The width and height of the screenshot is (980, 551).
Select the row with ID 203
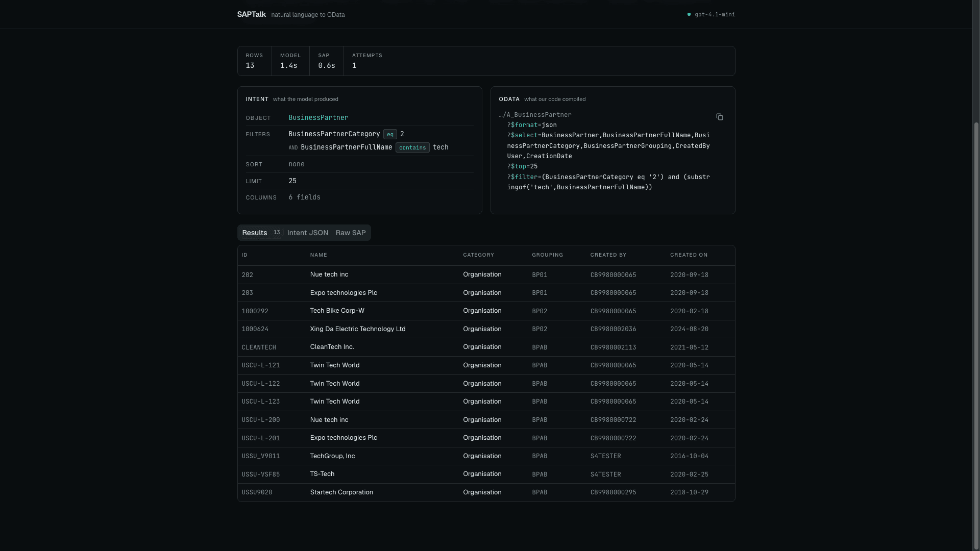click(486, 293)
